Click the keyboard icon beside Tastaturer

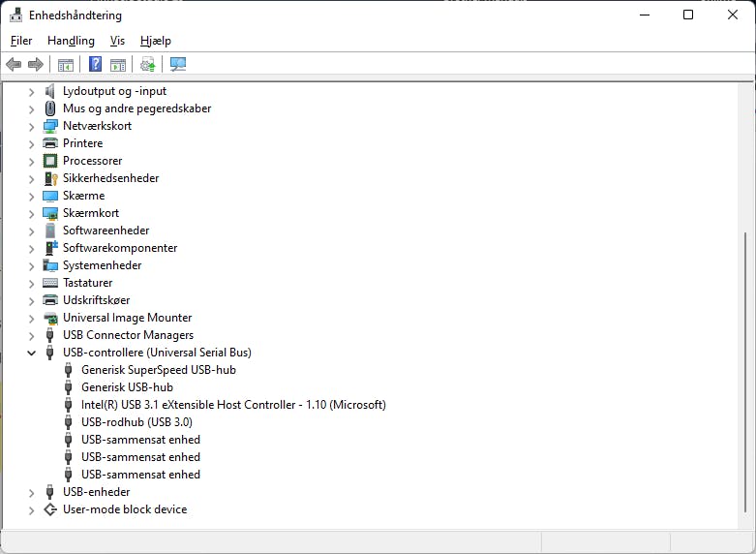(49, 283)
